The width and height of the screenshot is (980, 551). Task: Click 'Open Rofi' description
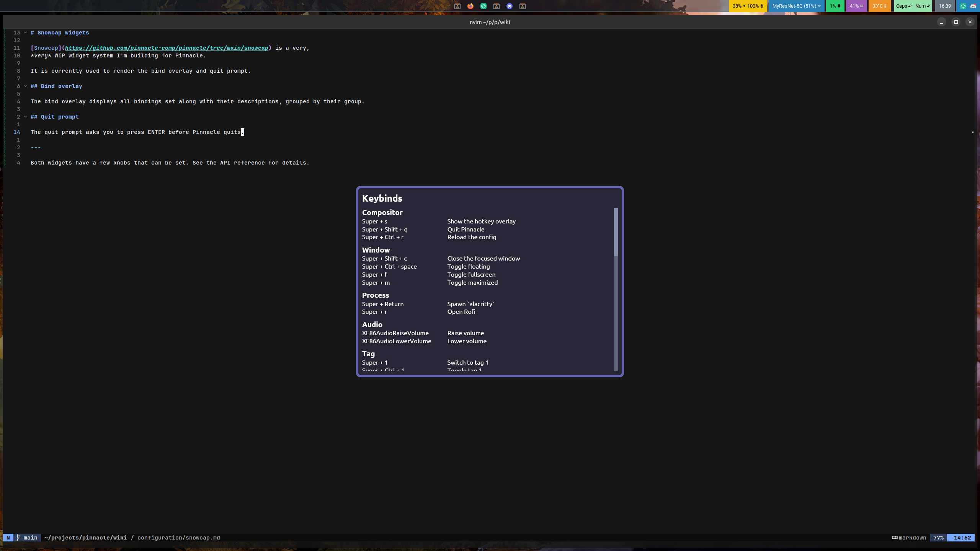(x=461, y=311)
